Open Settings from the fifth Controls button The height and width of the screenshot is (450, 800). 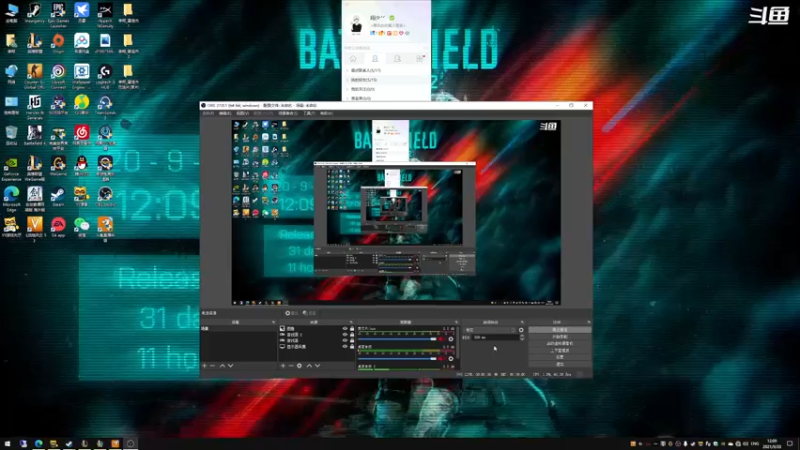(560, 357)
